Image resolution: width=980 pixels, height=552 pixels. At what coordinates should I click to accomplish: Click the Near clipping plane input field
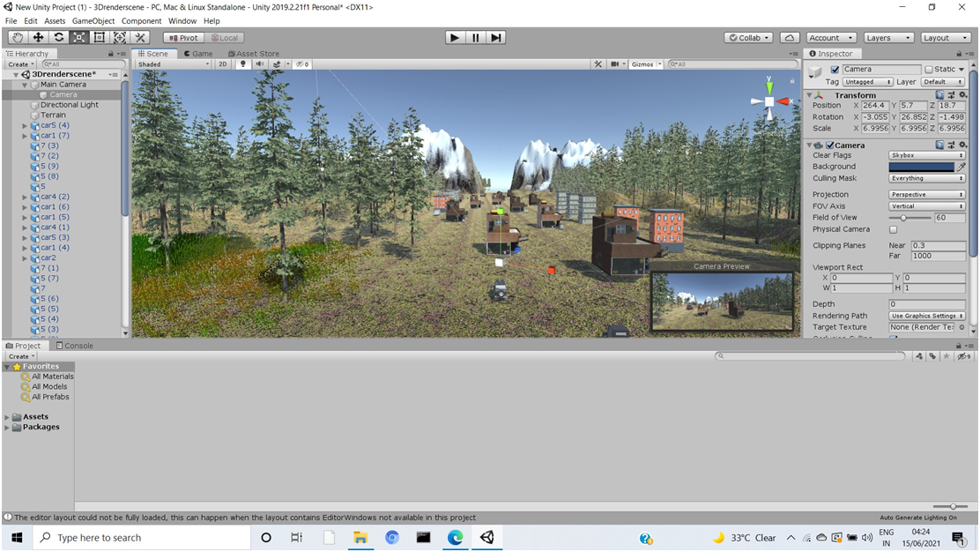pyautogui.click(x=939, y=245)
